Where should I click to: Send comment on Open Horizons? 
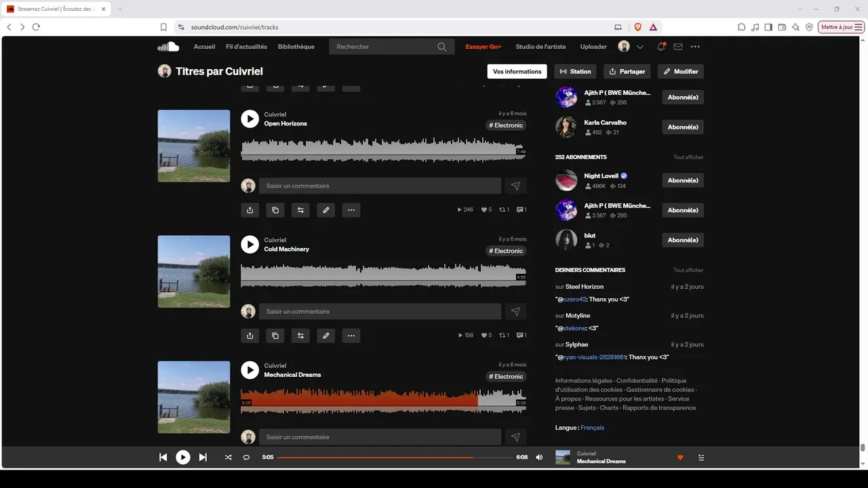(x=515, y=186)
